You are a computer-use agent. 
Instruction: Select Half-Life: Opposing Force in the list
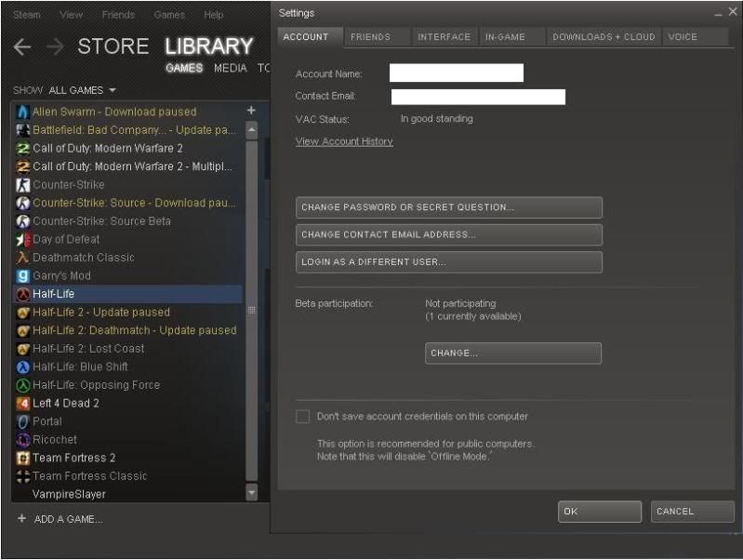96,385
